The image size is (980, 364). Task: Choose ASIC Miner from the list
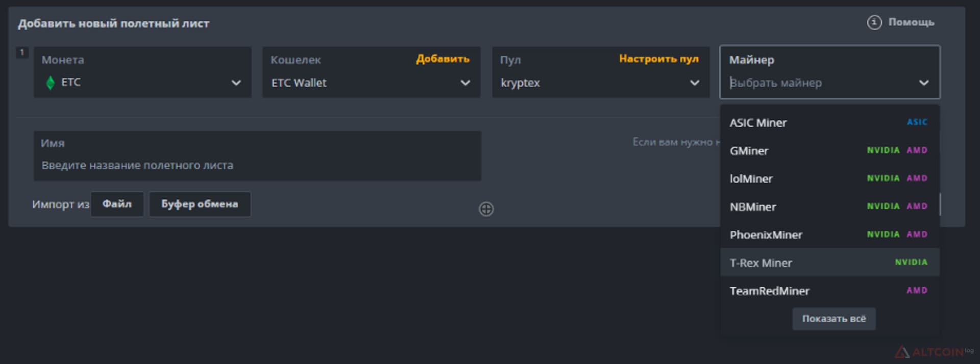coord(829,123)
